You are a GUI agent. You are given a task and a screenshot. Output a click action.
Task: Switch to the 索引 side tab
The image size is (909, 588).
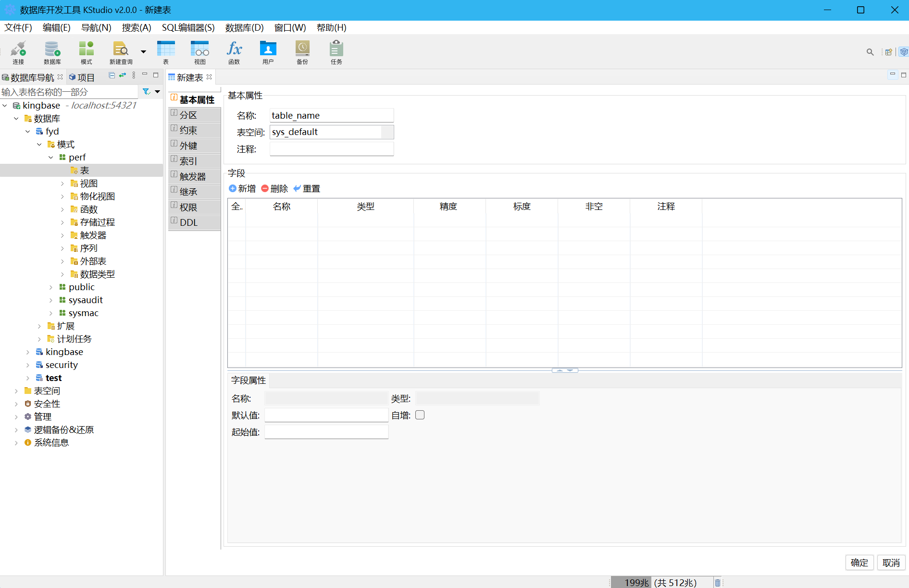tap(194, 161)
